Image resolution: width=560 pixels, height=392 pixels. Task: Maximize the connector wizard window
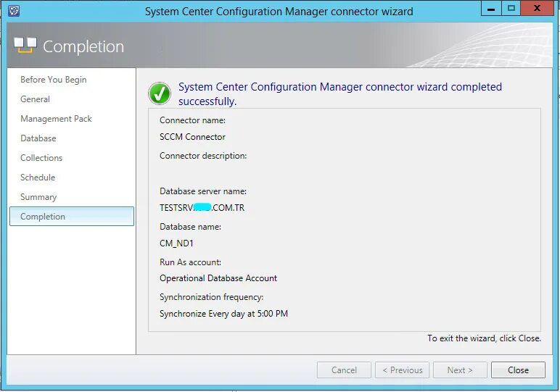pyautogui.click(x=511, y=9)
